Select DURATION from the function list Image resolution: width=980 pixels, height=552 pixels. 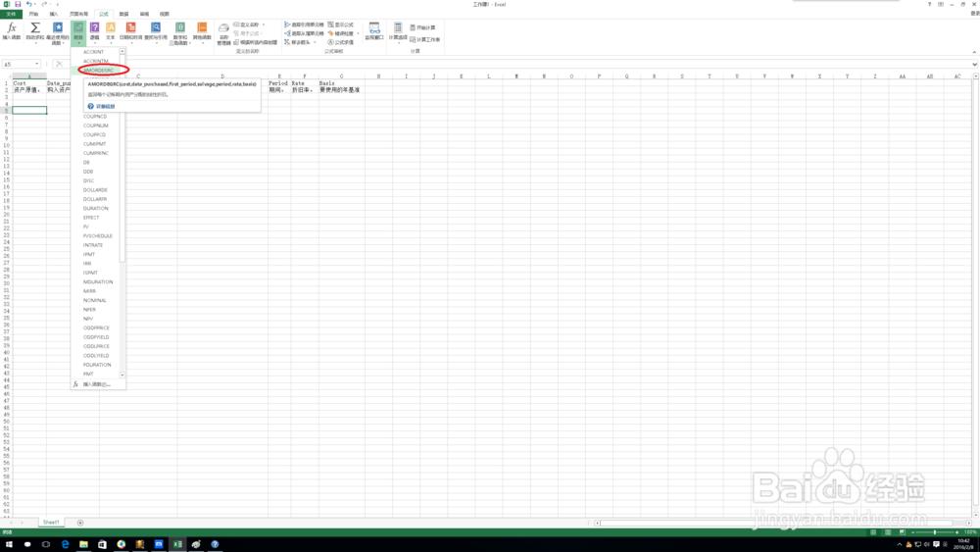coord(95,208)
